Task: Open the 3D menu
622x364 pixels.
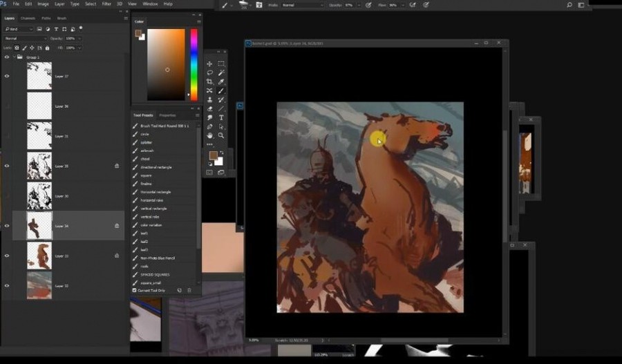Action: (120, 4)
